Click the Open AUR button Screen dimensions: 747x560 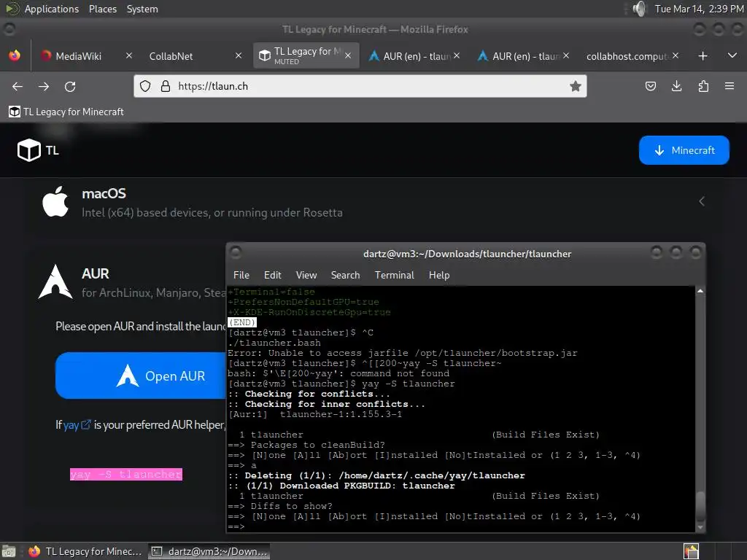[x=141, y=376]
